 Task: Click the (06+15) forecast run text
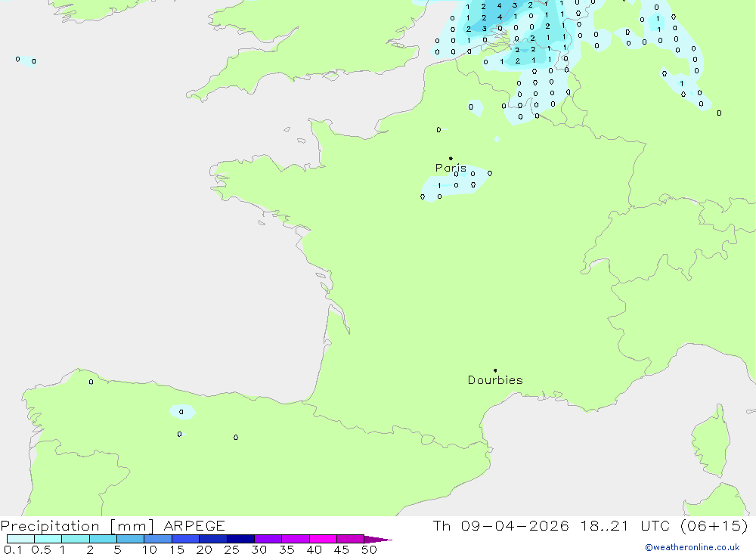point(713,526)
